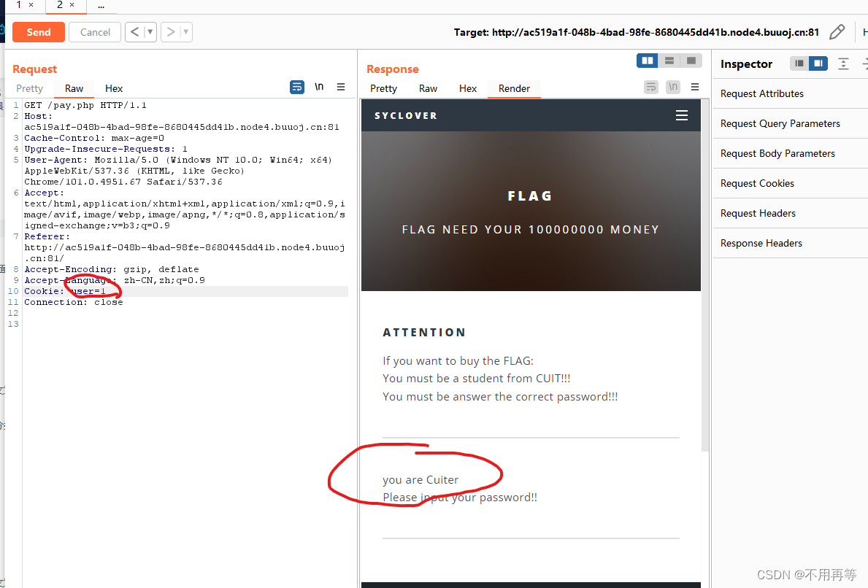Toggle word wrap in the Request editor
Screen dimensions: 868x588
(296, 87)
